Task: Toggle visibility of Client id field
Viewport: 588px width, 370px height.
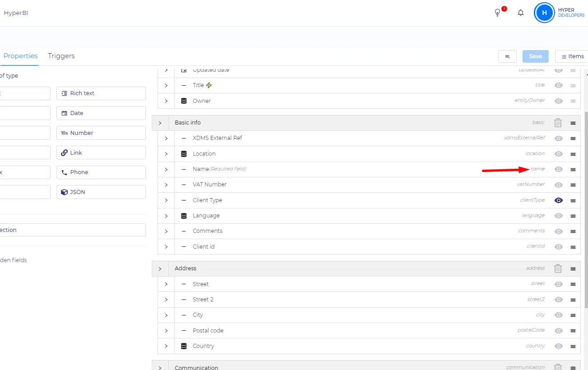Action: (x=559, y=247)
